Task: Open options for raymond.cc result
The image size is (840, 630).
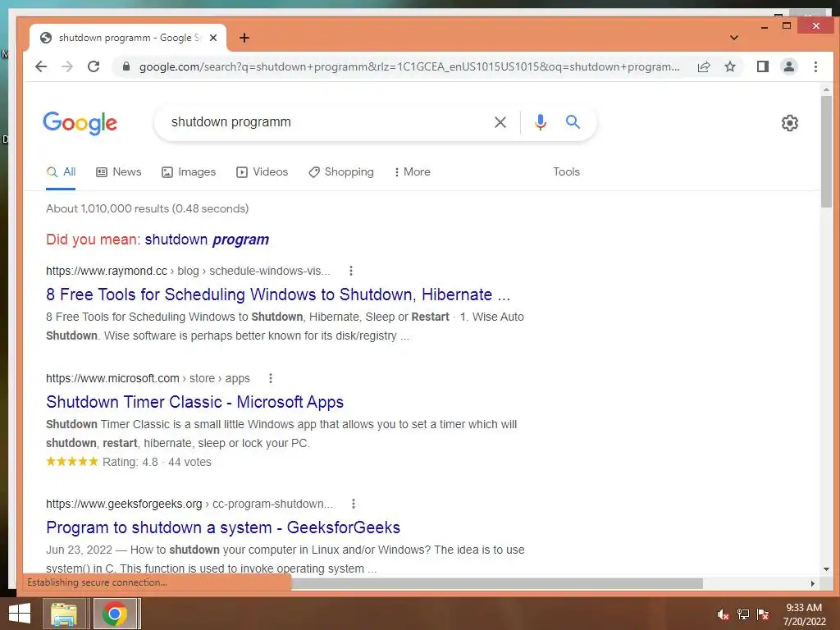Action: [351, 271]
